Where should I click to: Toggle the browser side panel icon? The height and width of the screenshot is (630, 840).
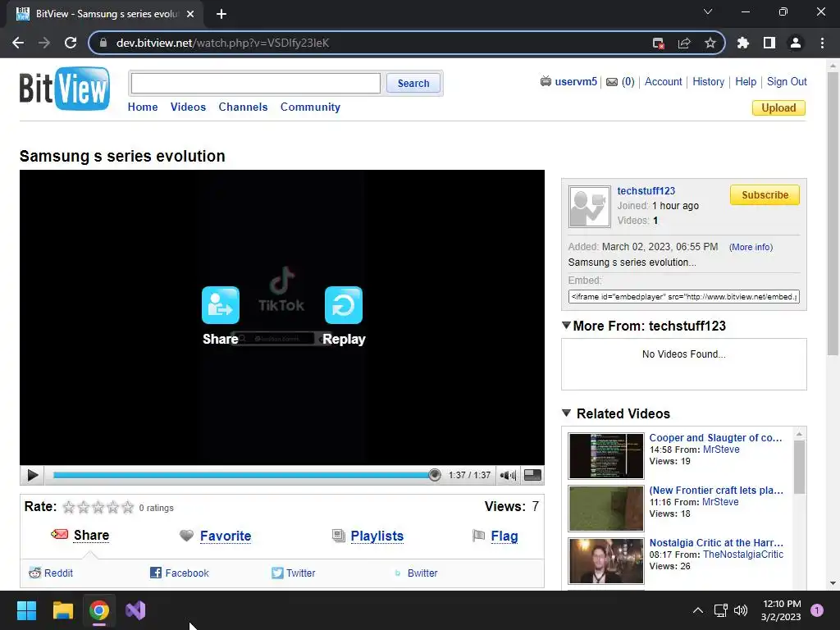[x=769, y=43]
